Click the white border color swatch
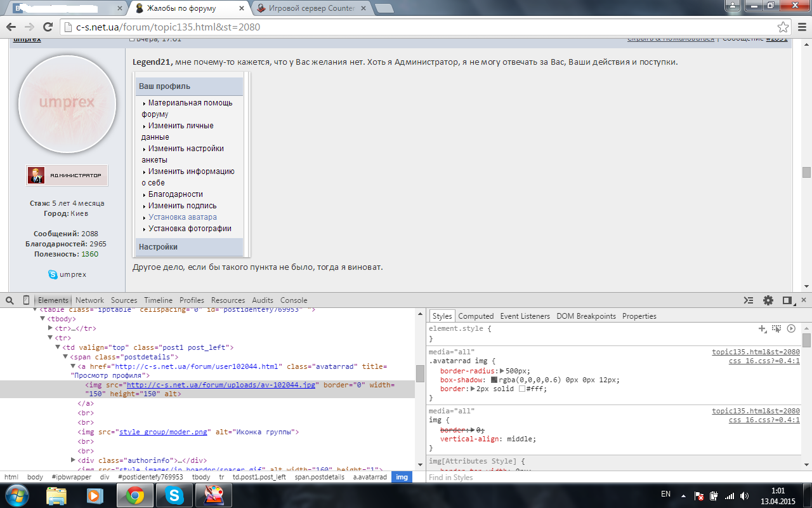 [522, 389]
